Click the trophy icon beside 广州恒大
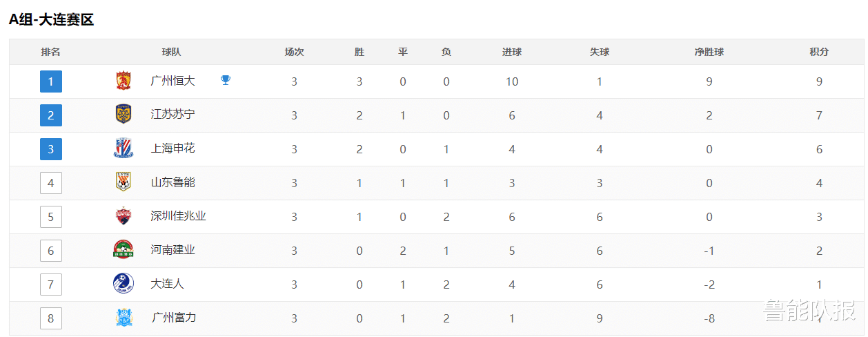This screenshot has width=868, height=337. tap(226, 81)
